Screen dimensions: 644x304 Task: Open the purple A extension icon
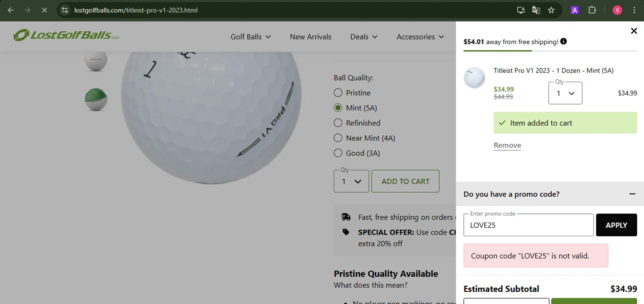pyautogui.click(x=574, y=10)
